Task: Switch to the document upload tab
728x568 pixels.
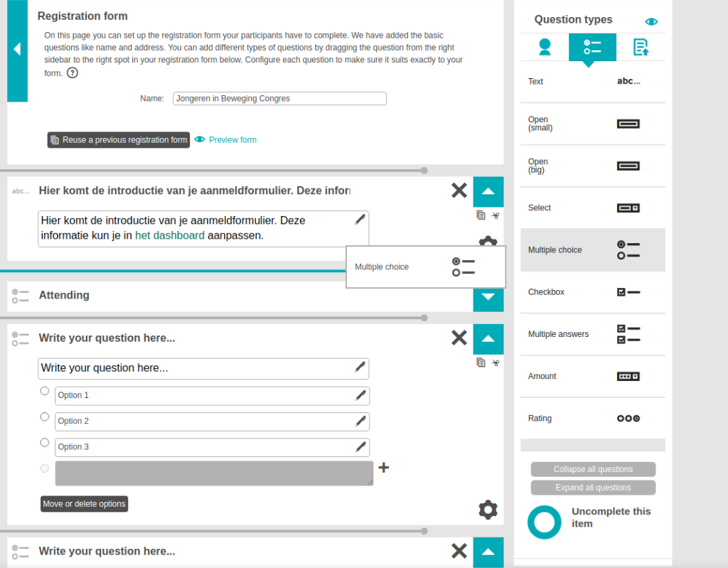Action: coord(641,47)
